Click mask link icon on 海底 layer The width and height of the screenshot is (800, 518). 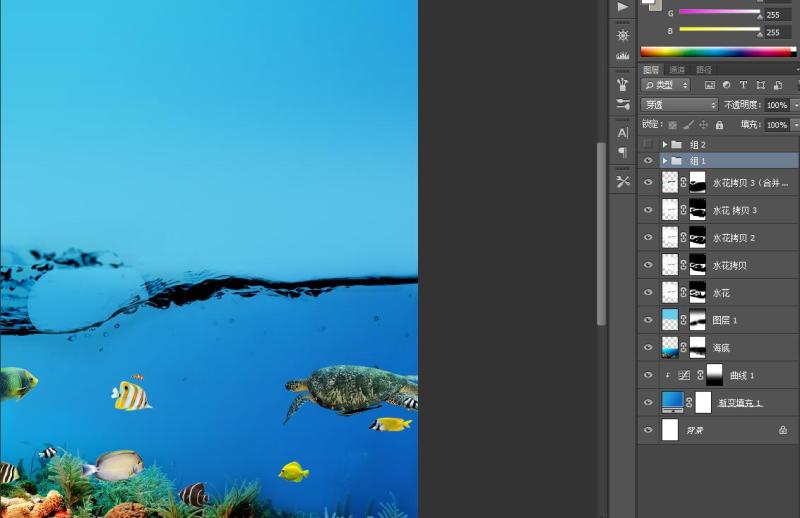click(x=684, y=348)
